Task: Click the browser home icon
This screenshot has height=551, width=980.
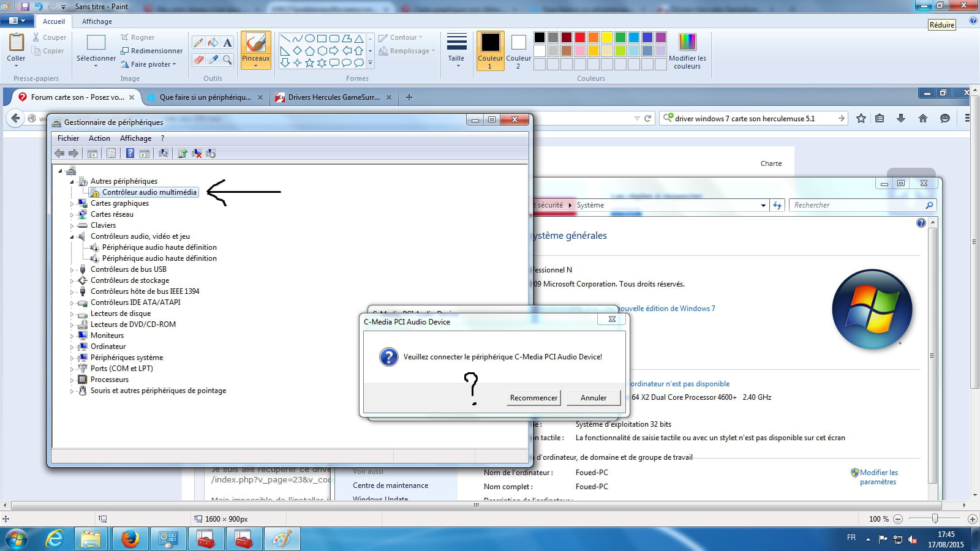Action: tap(923, 118)
